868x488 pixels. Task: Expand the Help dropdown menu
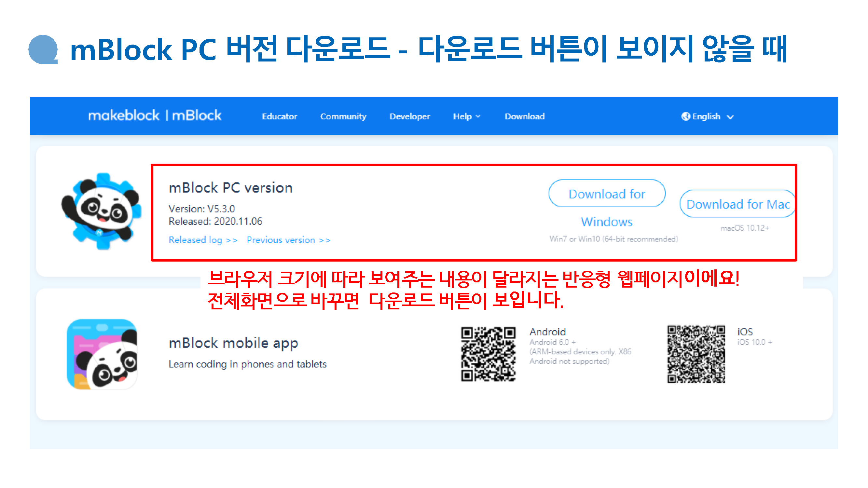(x=466, y=116)
